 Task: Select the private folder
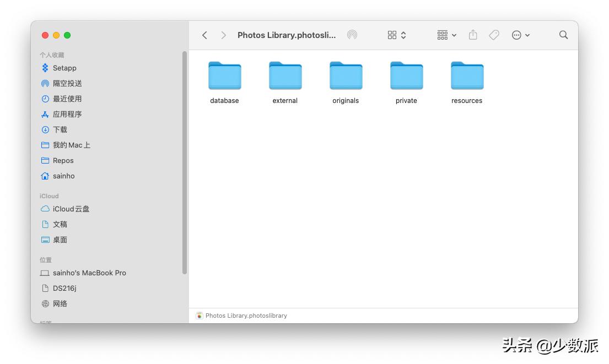pyautogui.click(x=406, y=83)
